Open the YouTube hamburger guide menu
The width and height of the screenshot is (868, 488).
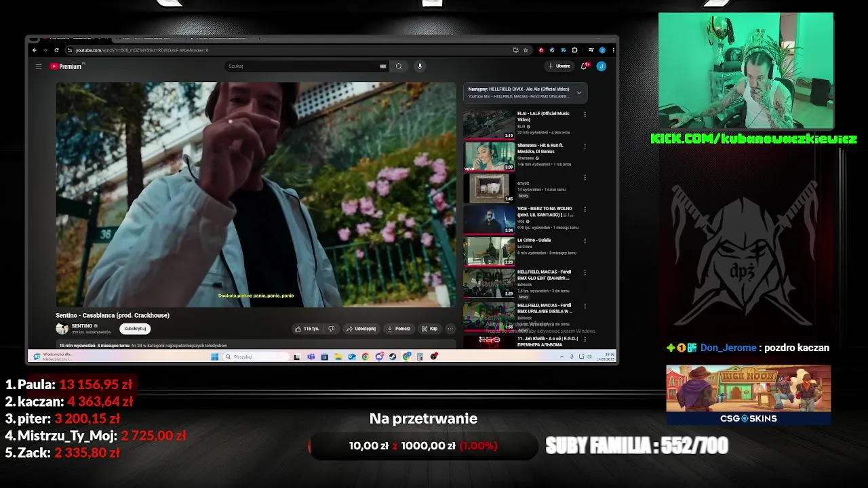click(x=39, y=66)
